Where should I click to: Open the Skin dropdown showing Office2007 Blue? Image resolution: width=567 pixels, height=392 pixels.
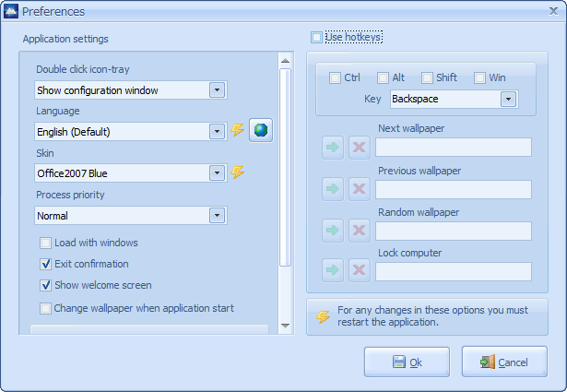point(217,173)
